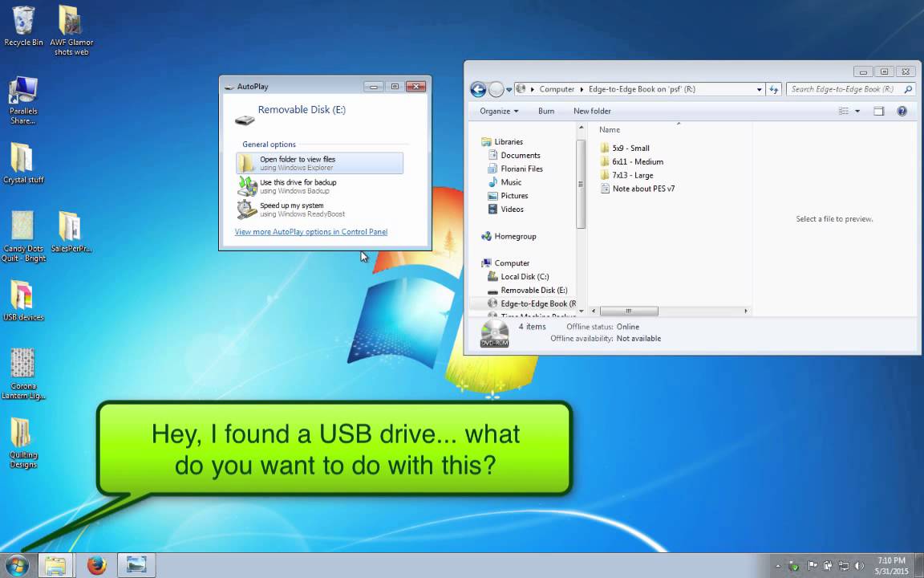Image resolution: width=924 pixels, height=578 pixels.
Task: Select Floriani Files library
Action: click(516, 169)
